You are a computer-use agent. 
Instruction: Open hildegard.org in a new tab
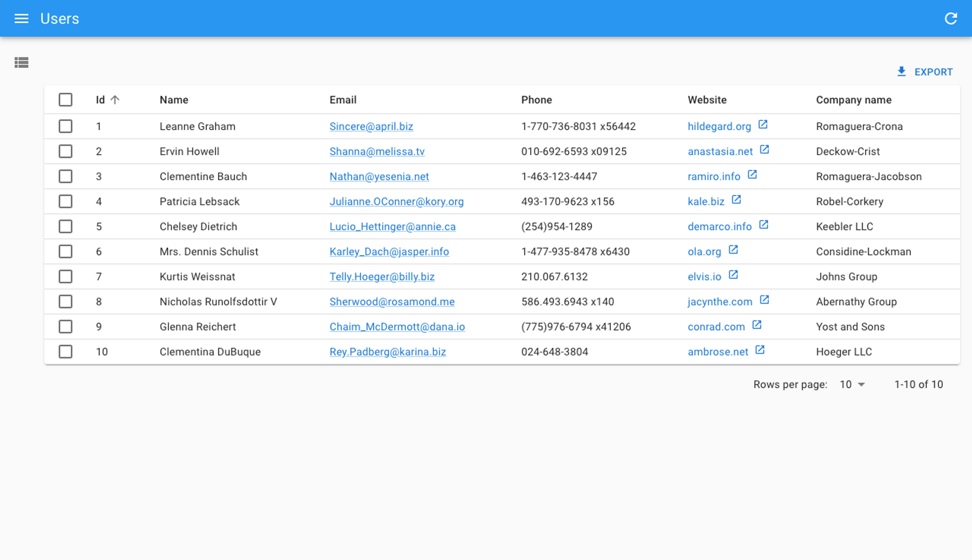coord(719,126)
